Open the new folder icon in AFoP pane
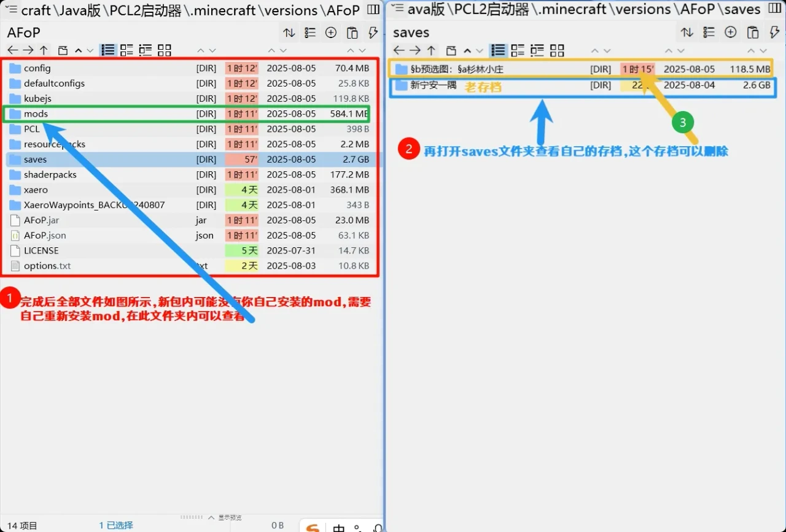786x532 pixels. pos(63,50)
